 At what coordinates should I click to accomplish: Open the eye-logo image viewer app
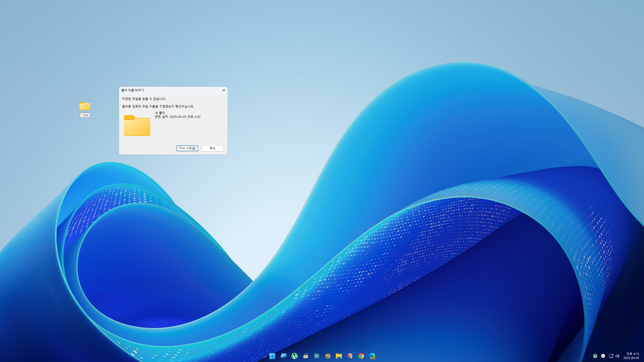(328, 356)
